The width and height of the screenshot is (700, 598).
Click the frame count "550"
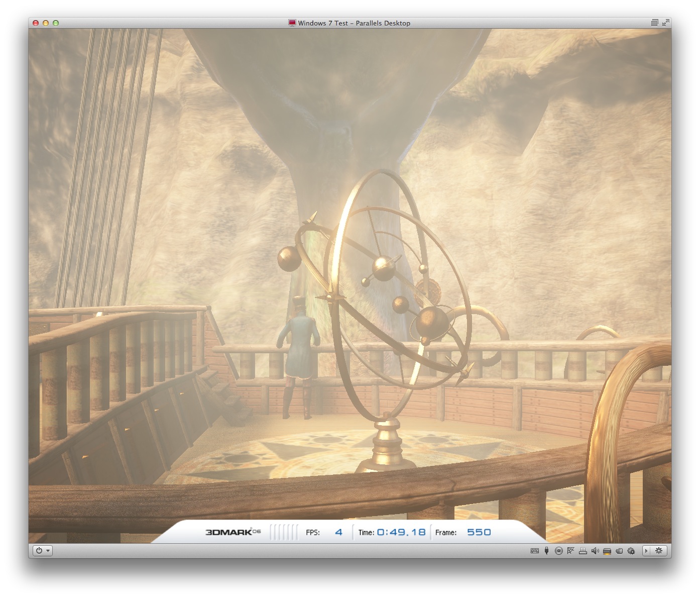coord(479,532)
